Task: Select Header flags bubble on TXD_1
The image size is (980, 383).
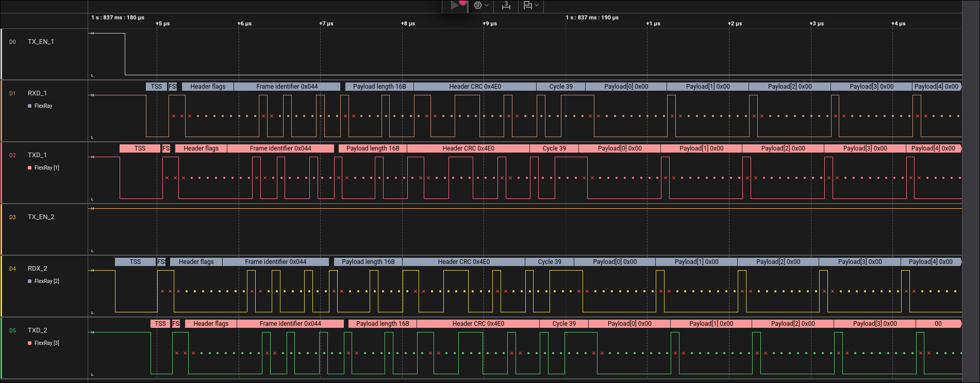Action: pyautogui.click(x=201, y=148)
